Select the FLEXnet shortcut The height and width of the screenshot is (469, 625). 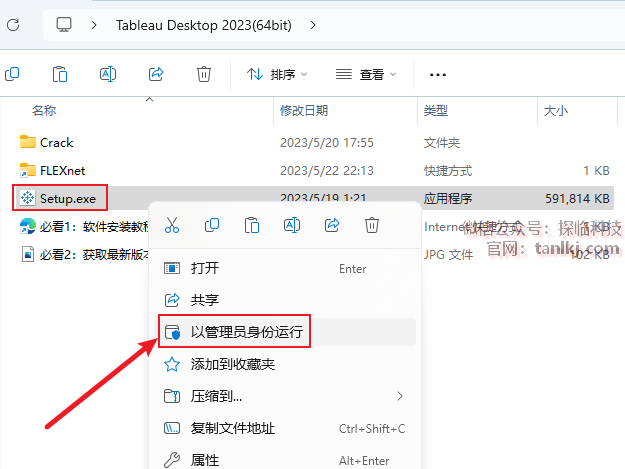(62, 171)
